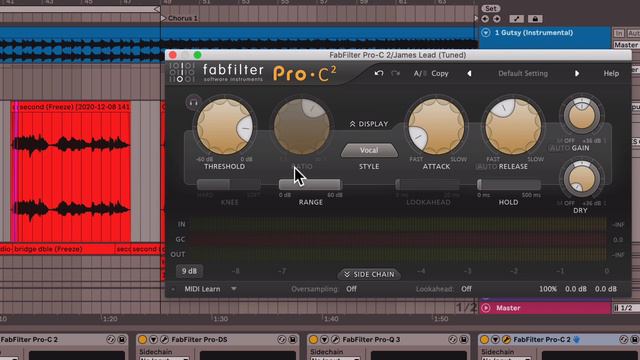Click the lock envelopes icon
Image resolution: width=640 pixels, height=360 pixels.
pyautogui.click(x=535, y=19)
